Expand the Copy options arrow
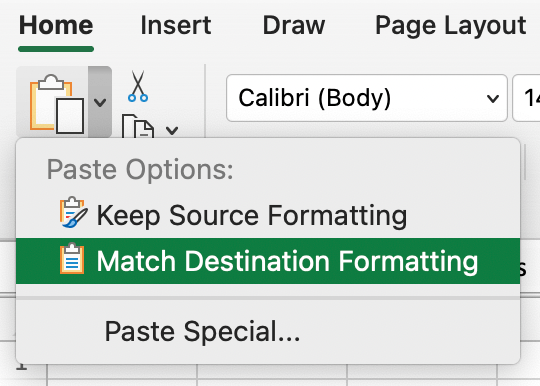The width and height of the screenshot is (540, 386). (172, 130)
